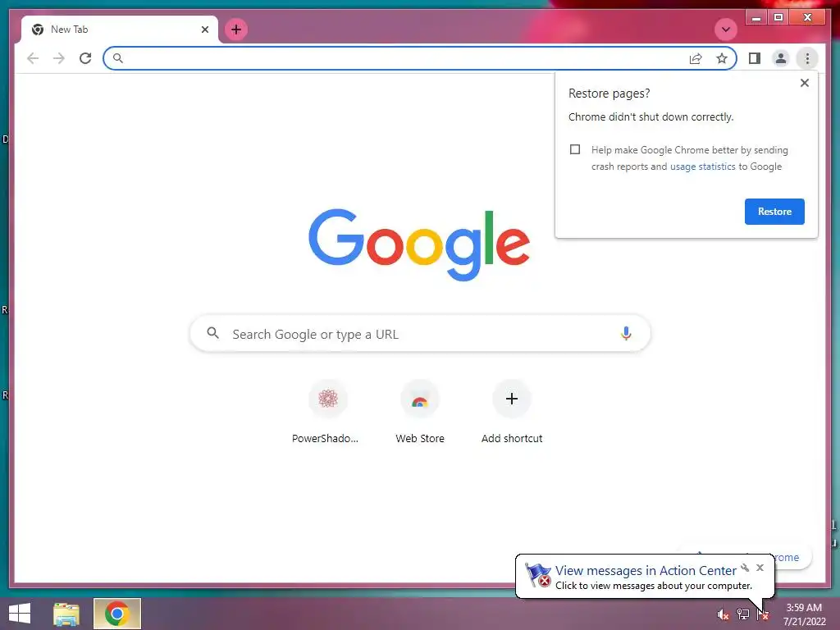Open the user profile icon
Screen dimensions: 840x630
tap(781, 58)
